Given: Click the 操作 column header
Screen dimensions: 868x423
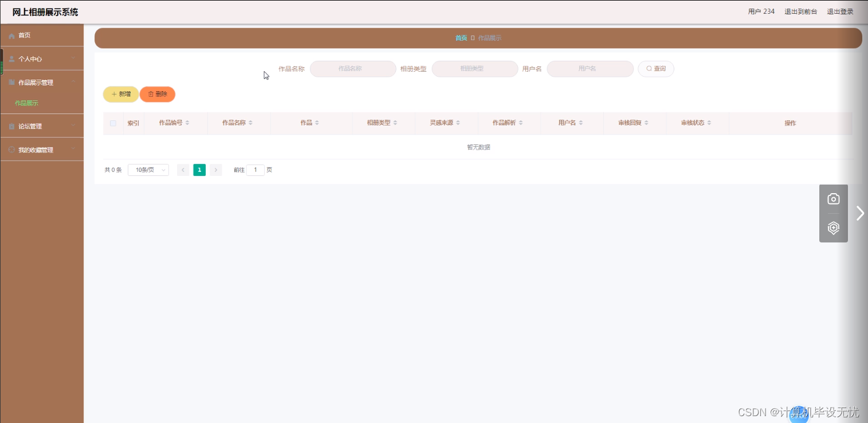Looking at the screenshot, I should click(790, 123).
